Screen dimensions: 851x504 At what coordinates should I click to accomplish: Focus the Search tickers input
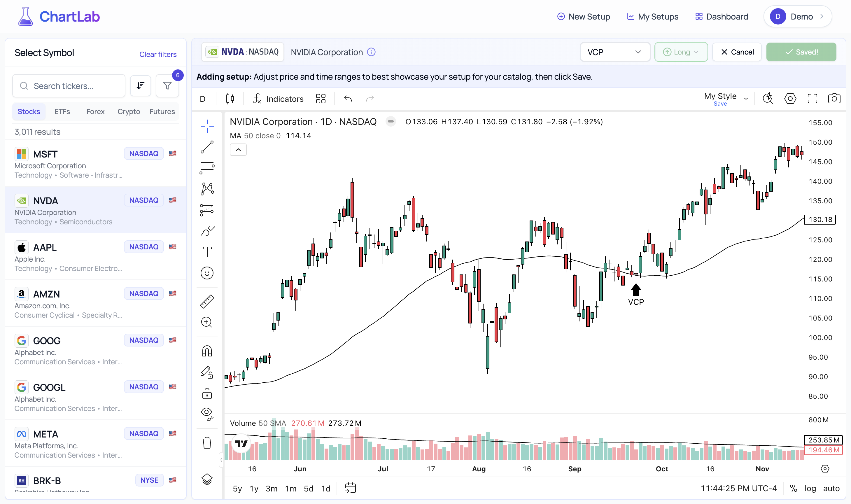click(69, 86)
